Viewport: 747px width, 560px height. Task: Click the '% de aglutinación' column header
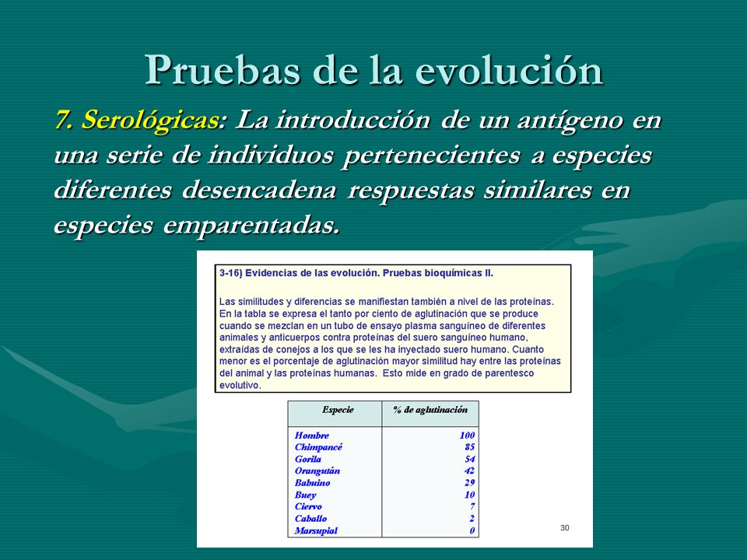coord(430,410)
